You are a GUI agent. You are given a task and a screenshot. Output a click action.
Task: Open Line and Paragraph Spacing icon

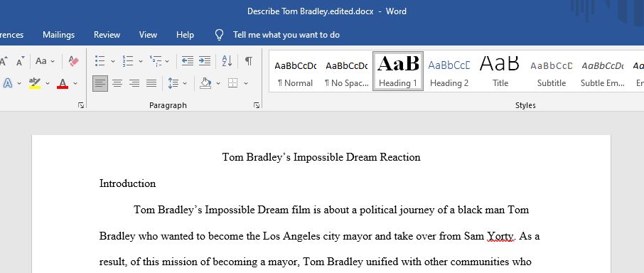[173, 83]
